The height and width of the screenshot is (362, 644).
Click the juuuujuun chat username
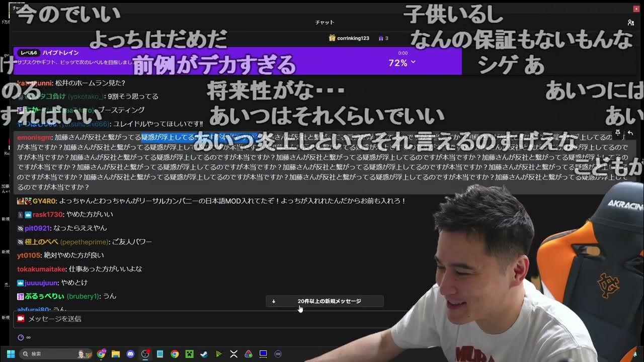42,283
